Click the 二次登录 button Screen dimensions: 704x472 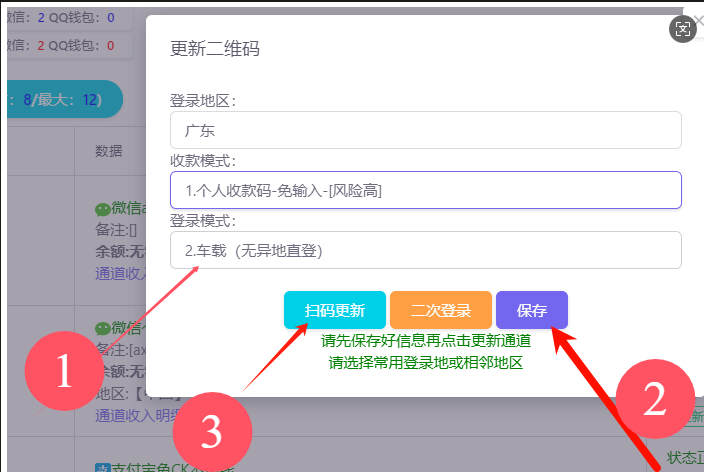pos(441,310)
